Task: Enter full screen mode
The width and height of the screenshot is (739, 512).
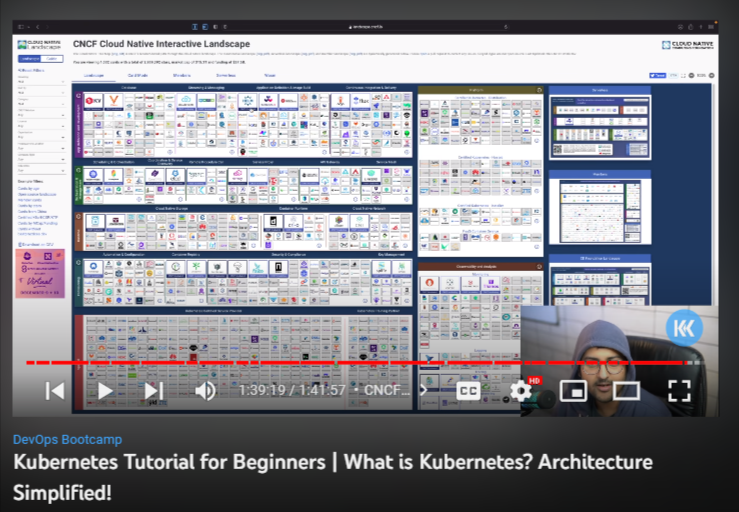Action: click(679, 391)
